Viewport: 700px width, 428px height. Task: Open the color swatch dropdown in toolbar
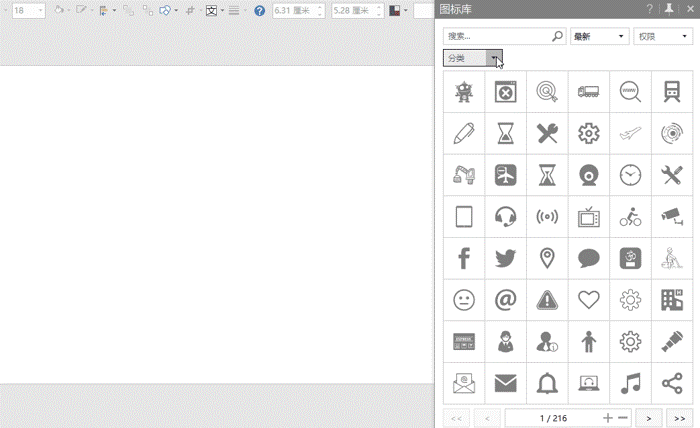point(406,11)
